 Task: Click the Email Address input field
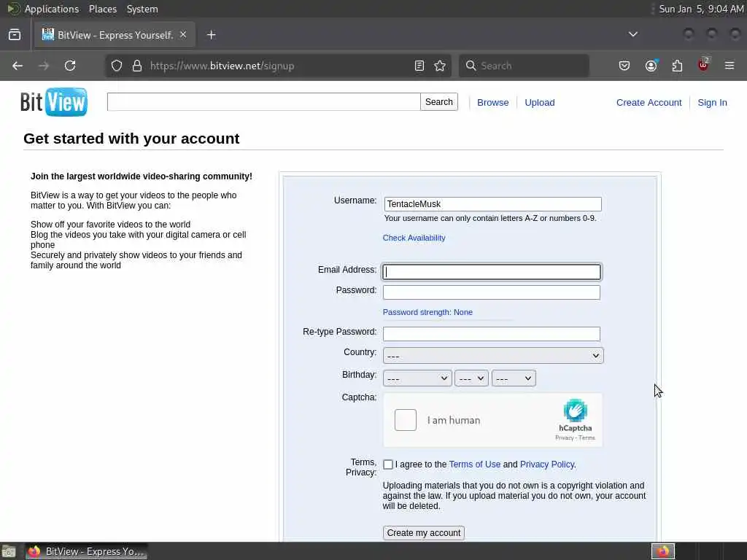tap(492, 272)
